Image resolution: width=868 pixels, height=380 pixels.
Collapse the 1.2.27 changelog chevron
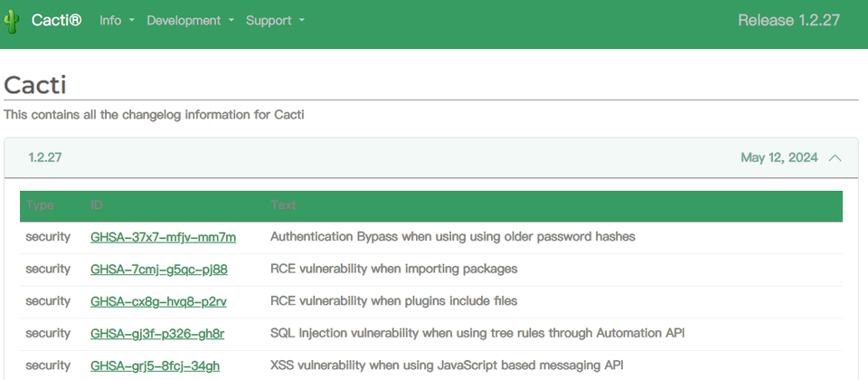835,157
